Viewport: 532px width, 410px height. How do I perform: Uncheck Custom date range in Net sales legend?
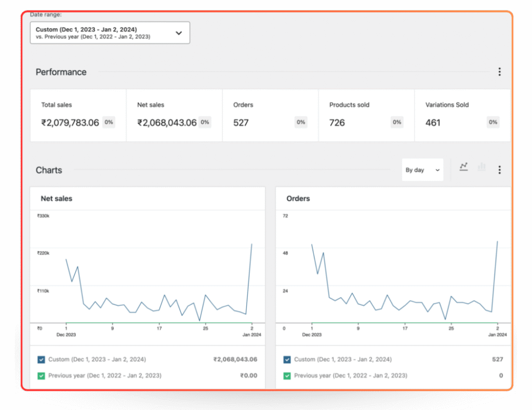click(x=42, y=360)
